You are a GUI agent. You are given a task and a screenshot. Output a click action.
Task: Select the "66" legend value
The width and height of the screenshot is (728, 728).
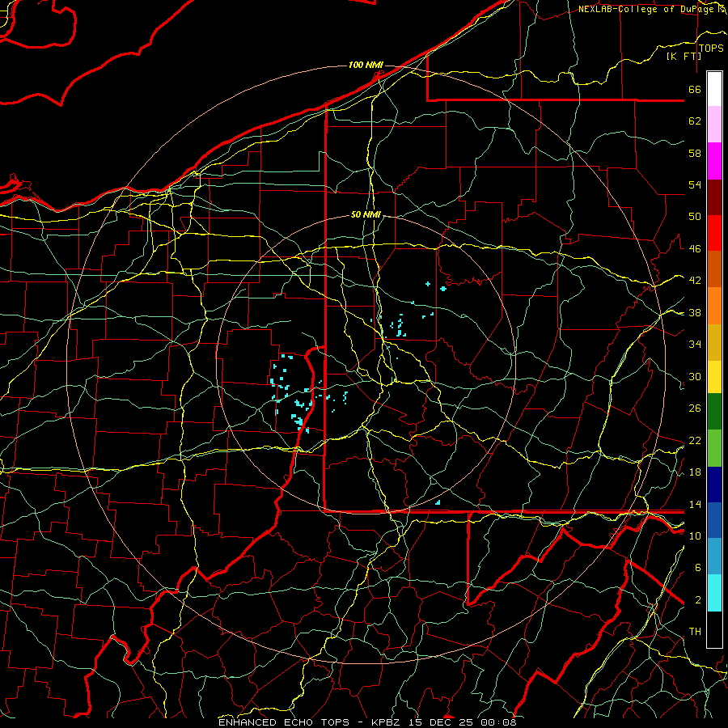pyautogui.click(x=695, y=89)
